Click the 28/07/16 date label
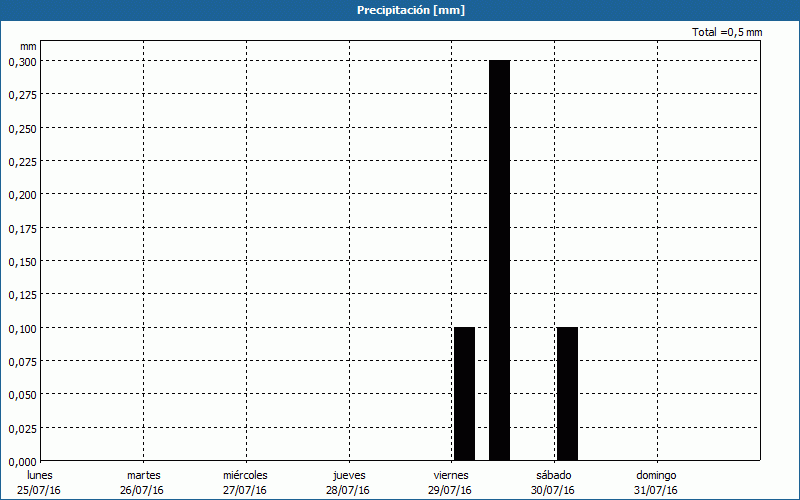The image size is (800, 500). point(348,490)
